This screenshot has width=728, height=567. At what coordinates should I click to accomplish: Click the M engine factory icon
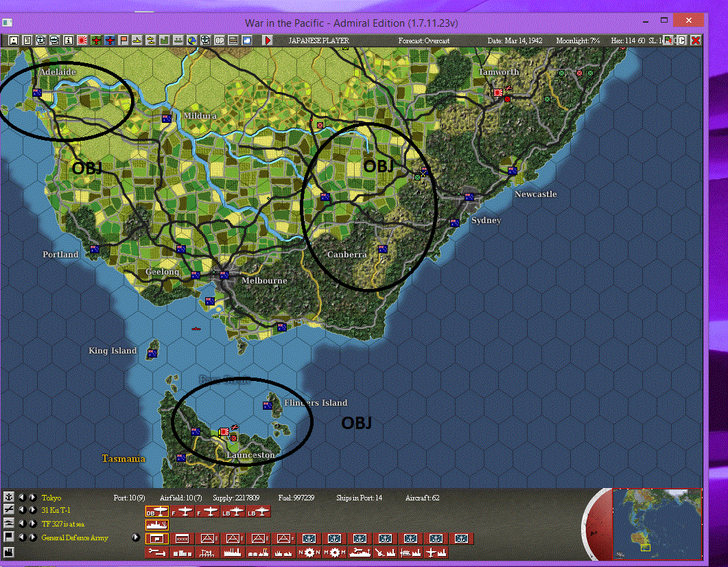[x=335, y=553]
